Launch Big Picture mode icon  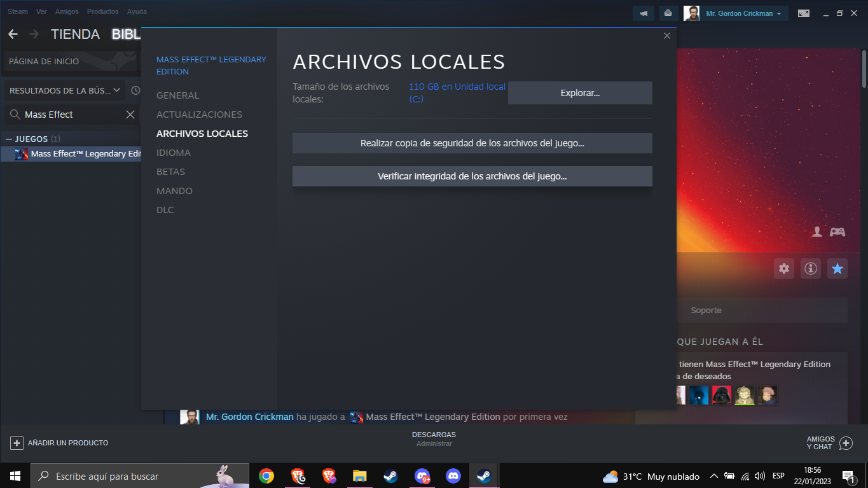(804, 13)
